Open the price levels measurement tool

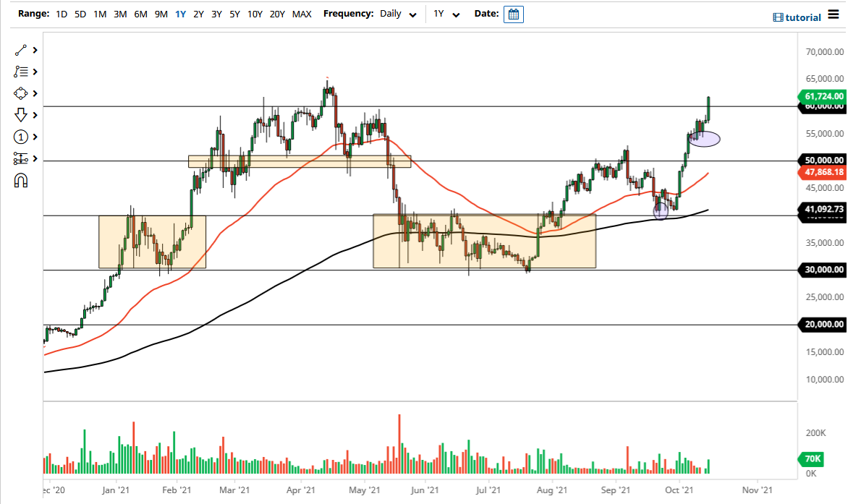[20, 158]
